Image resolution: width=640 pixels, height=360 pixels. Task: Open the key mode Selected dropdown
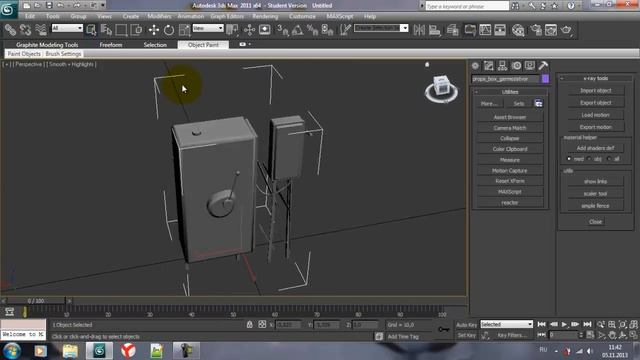coord(507,324)
